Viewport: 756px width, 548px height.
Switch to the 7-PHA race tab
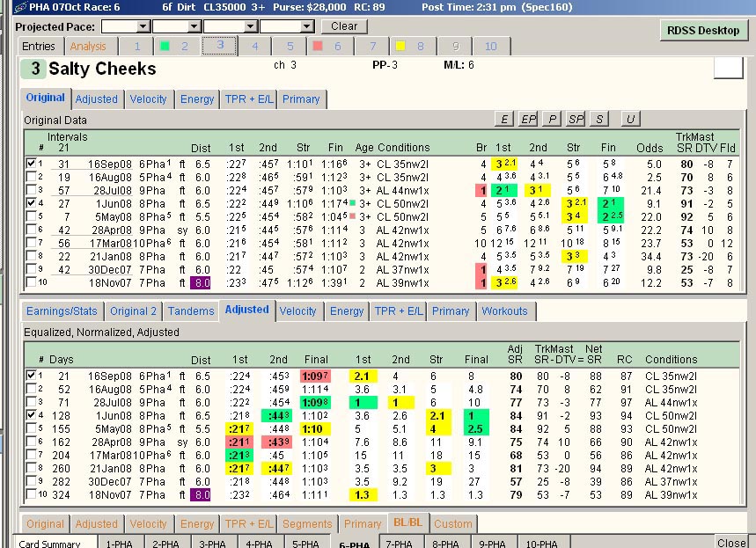[x=400, y=544]
